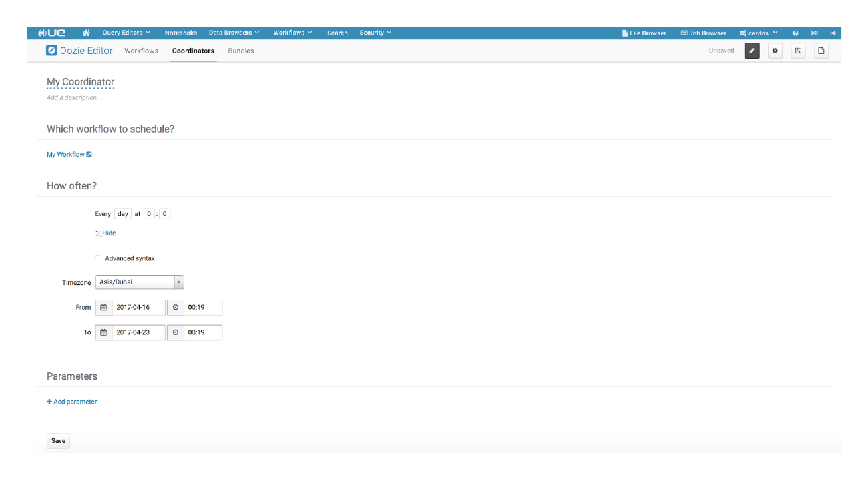Create new coordinator with blank page icon
The image size is (868, 479).
pos(821,51)
